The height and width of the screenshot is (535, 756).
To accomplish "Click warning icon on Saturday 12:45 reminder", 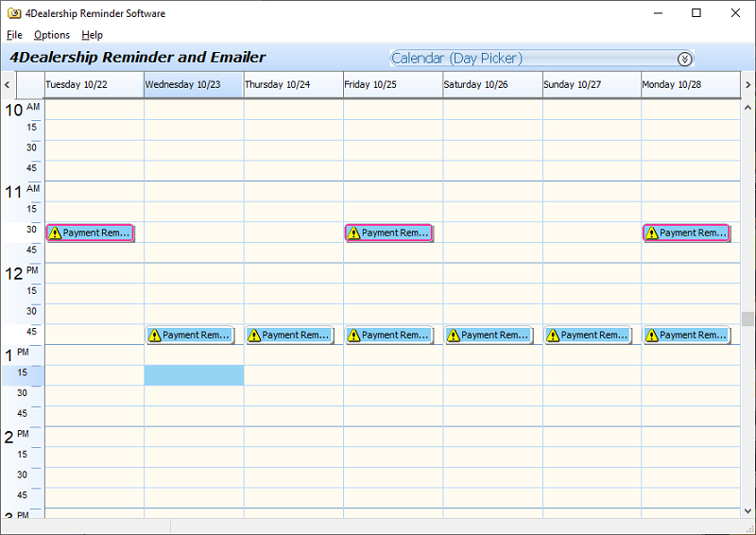I will pyautogui.click(x=453, y=335).
